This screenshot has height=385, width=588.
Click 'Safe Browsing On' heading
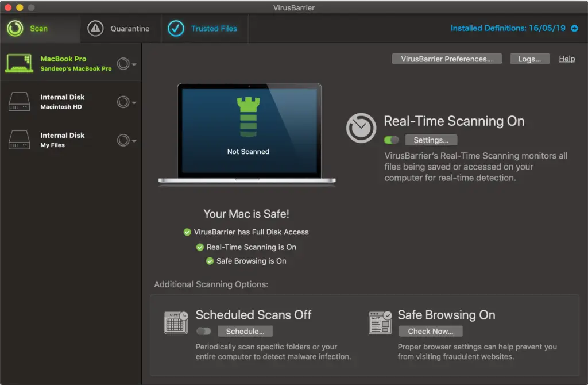tap(446, 315)
